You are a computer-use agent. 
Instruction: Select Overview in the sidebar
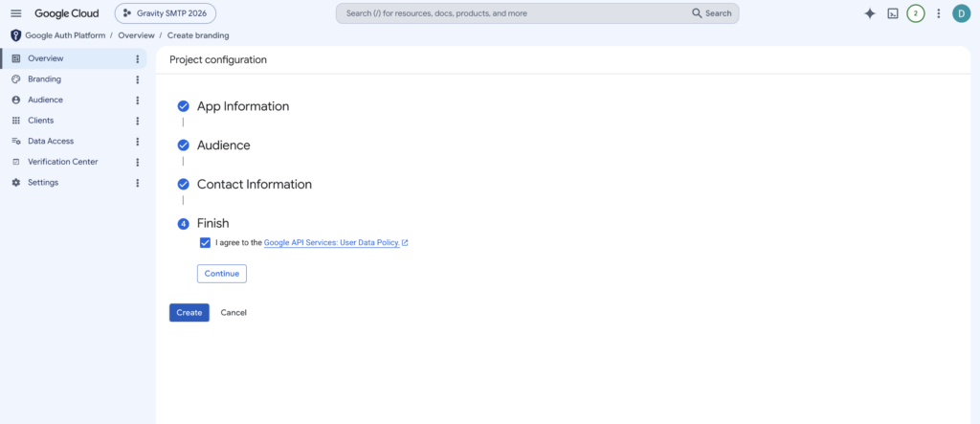coord(73,58)
